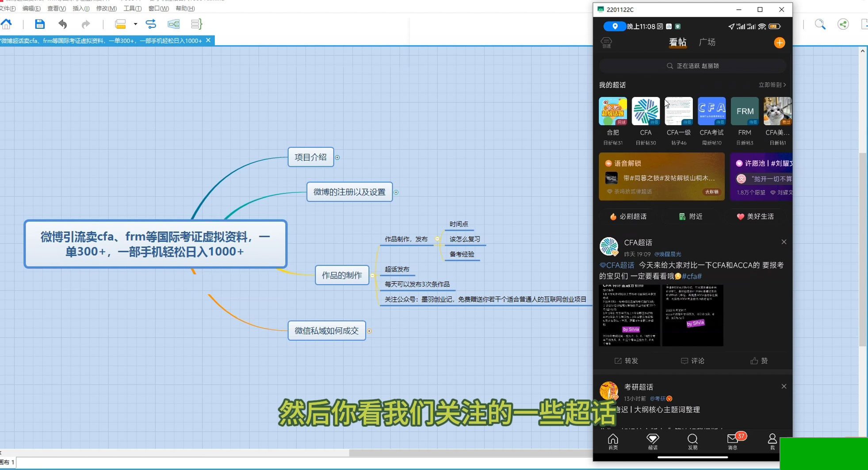Image resolution: width=868 pixels, height=470 pixels.
Task: Open the 工具 menu
Action: click(133, 8)
